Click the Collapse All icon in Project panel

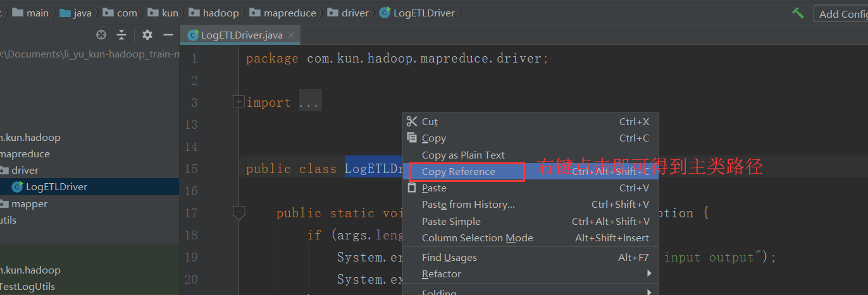point(122,35)
